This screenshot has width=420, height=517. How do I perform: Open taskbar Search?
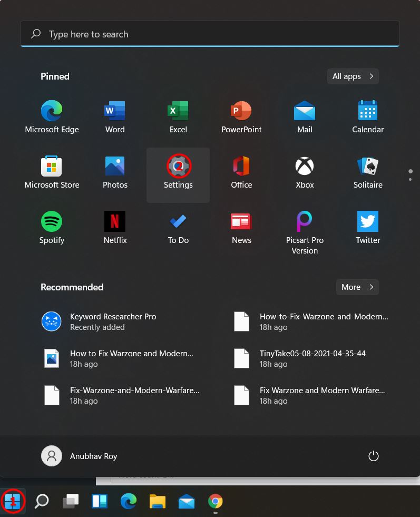click(42, 501)
